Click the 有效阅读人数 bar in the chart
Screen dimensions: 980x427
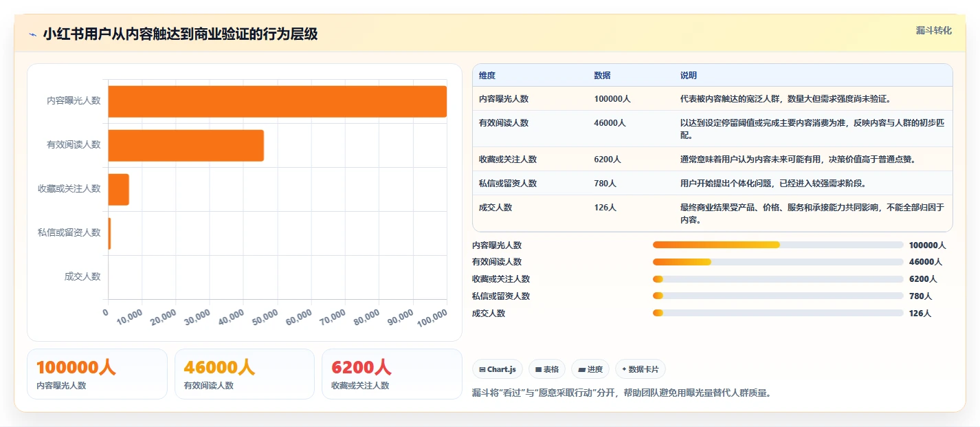tap(186, 145)
